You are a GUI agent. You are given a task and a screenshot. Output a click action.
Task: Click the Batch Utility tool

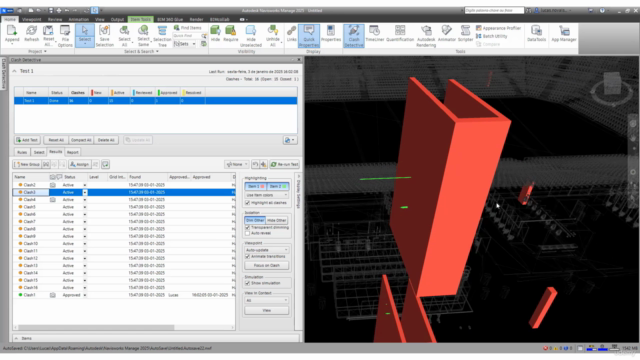pos(492,36)
